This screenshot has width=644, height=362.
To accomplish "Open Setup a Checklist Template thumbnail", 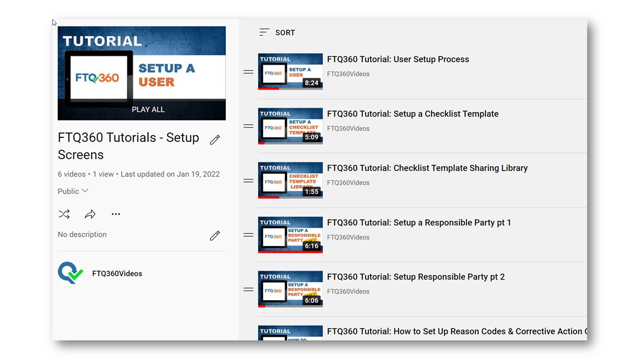I will 290,126.
